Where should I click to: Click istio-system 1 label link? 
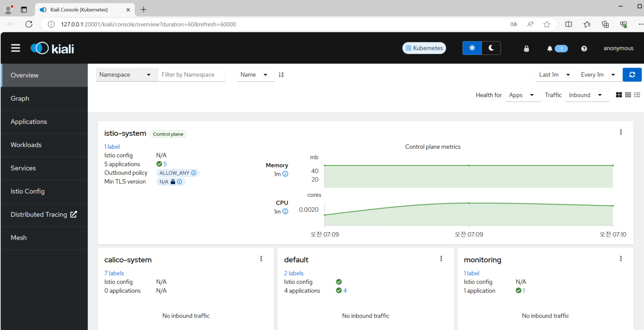coord(112,147)
